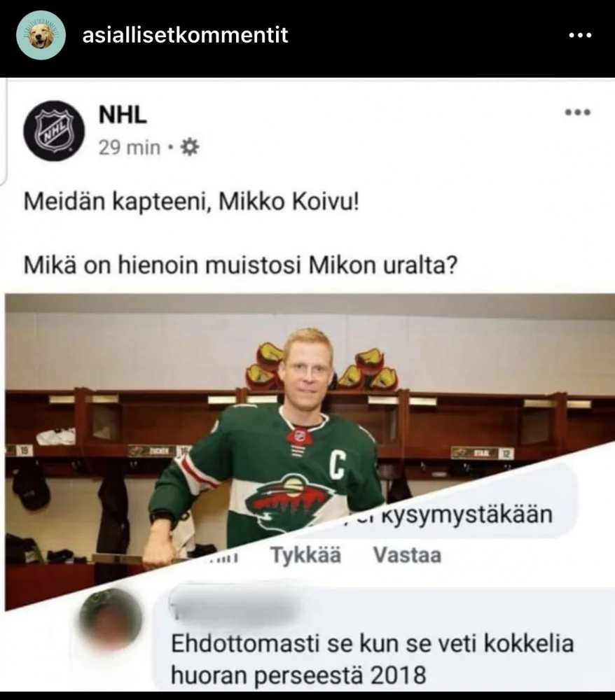Tap the NHL shield logo avatar
The image size is (615, 700).
tap(54, 131)
